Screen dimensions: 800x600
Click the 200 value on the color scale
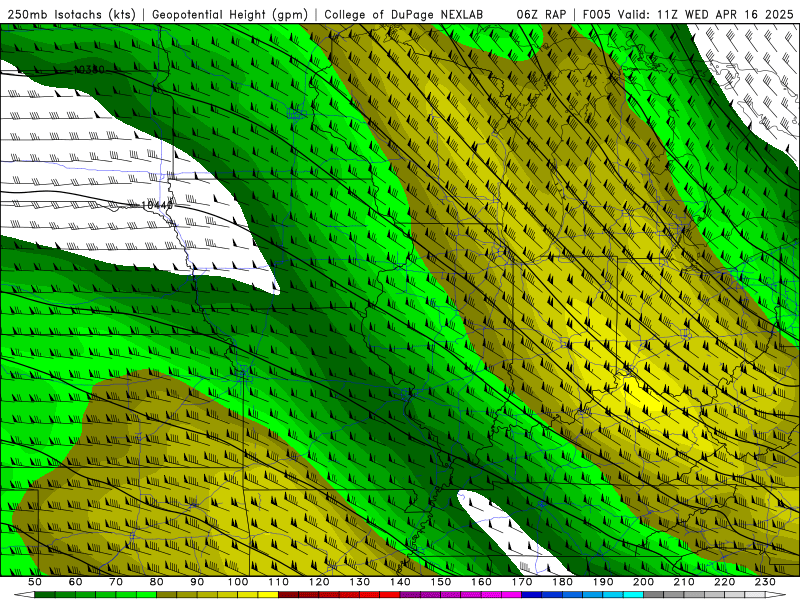pyautogui.click(x=644, y=582)
